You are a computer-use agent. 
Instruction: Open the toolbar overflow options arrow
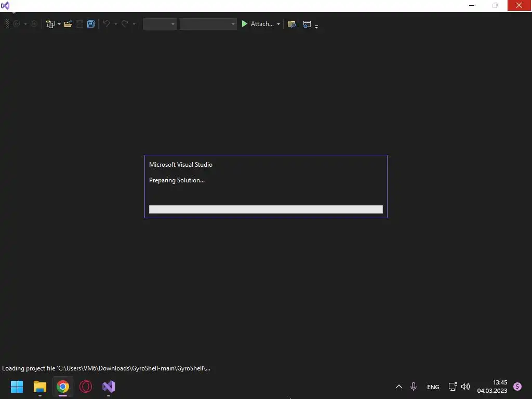(x=316, y=26)
